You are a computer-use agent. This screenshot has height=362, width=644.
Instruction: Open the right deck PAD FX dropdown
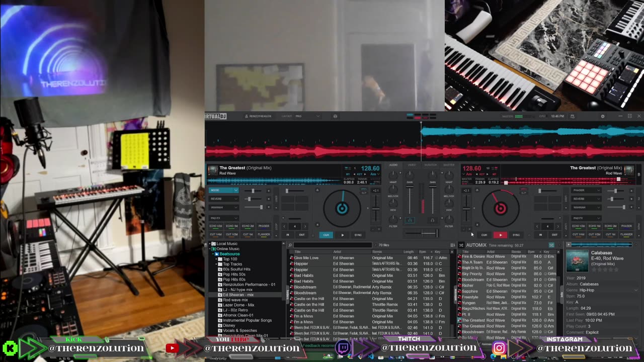tap(586, 218)
